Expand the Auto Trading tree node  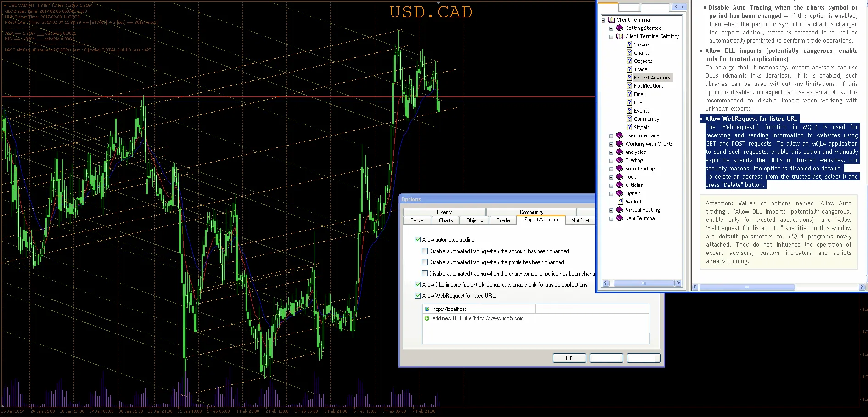pos(611,169)
